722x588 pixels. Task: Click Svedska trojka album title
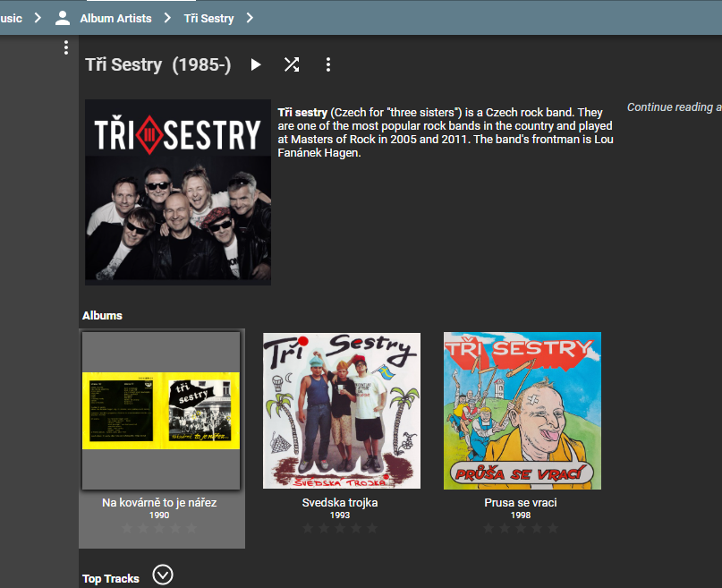[340, 502]
